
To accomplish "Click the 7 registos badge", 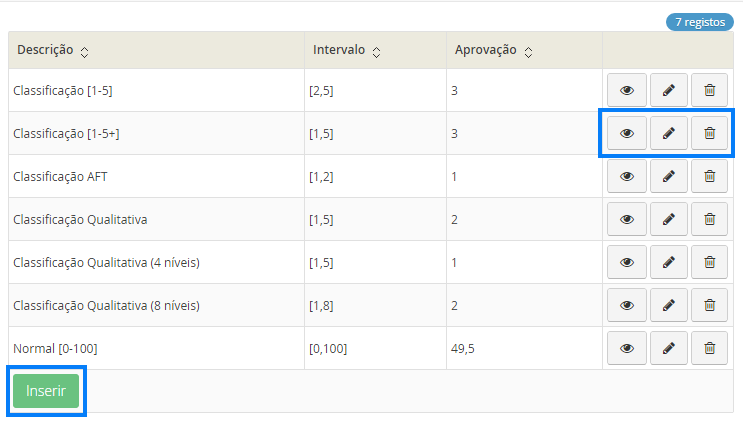I will click(x=699, y=21).
